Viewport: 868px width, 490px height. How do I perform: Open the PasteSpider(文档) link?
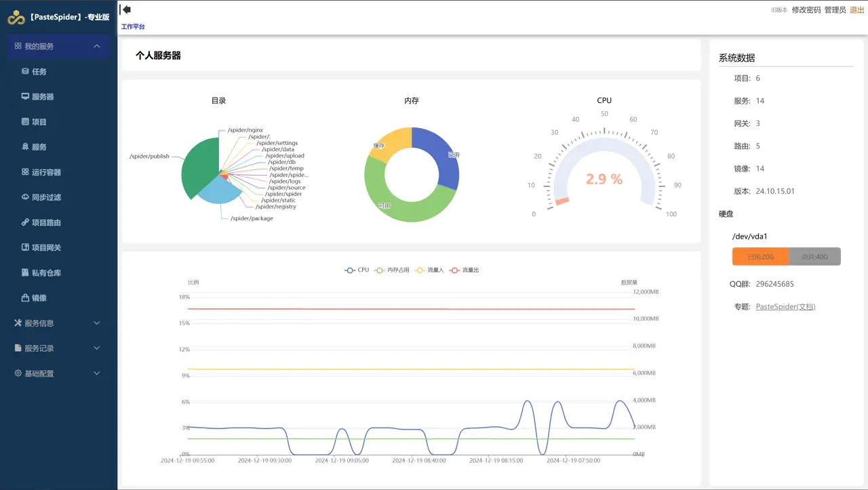point(785,306)
